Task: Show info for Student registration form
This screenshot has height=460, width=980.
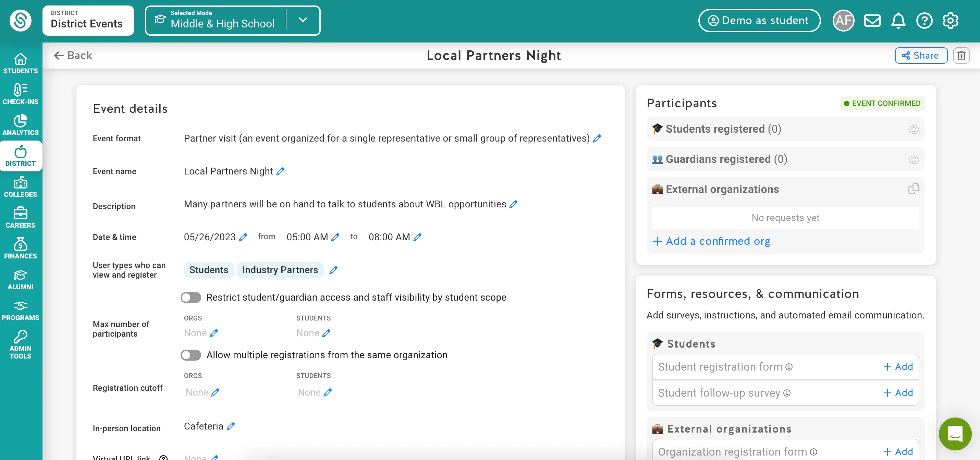Action: [789, 367]
